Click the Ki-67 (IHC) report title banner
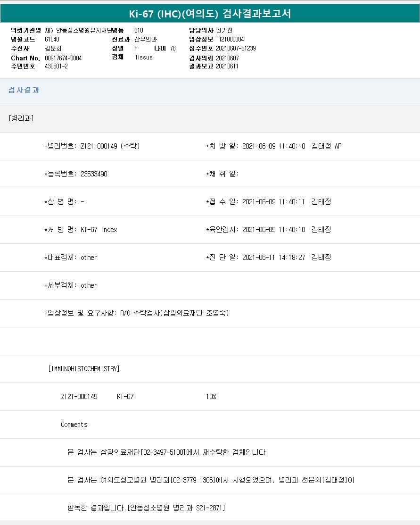This screenshot has width=420, height=525. 210,14
